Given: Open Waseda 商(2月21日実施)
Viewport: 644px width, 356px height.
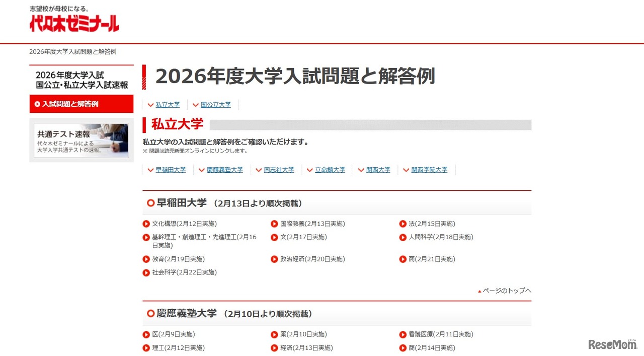Looking at the screenshot, I should click(x=432, y=259).
